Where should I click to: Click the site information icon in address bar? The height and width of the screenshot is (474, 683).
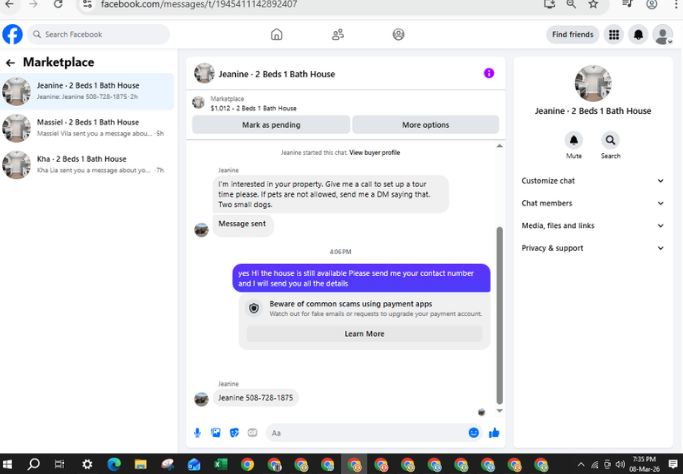[87, 4]
